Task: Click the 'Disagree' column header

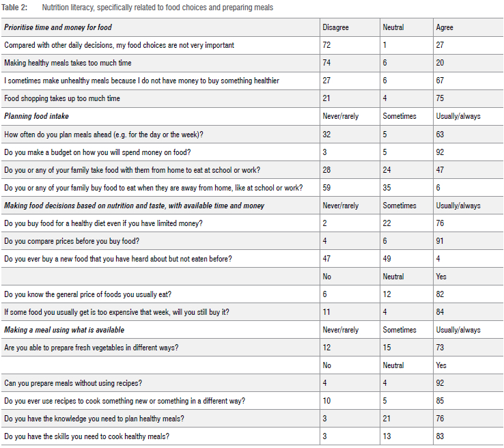Action: (335, 27)
